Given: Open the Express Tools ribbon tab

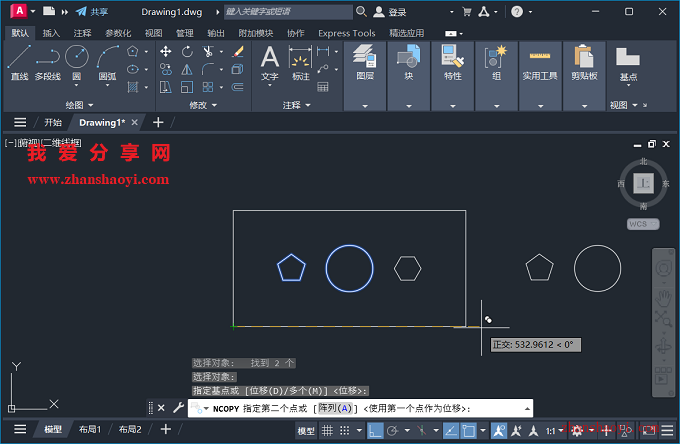Looking at the screenshot, I should click(x=347, y=33).
